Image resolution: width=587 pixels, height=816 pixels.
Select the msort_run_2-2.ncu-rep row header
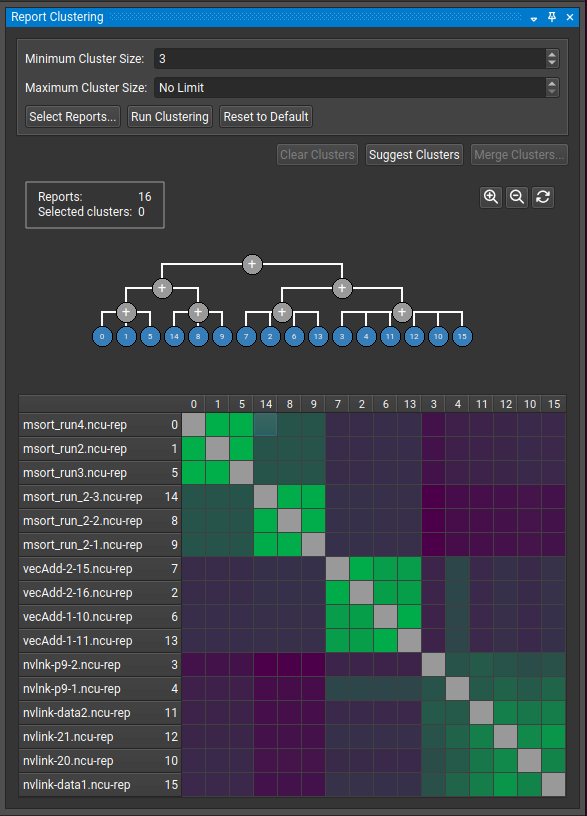[100, 521]
